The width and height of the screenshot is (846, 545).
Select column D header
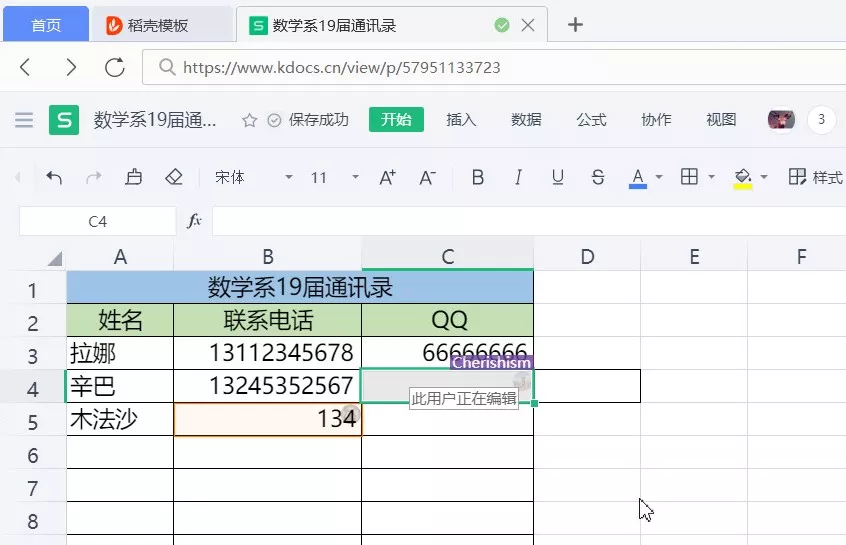point(587,256)
